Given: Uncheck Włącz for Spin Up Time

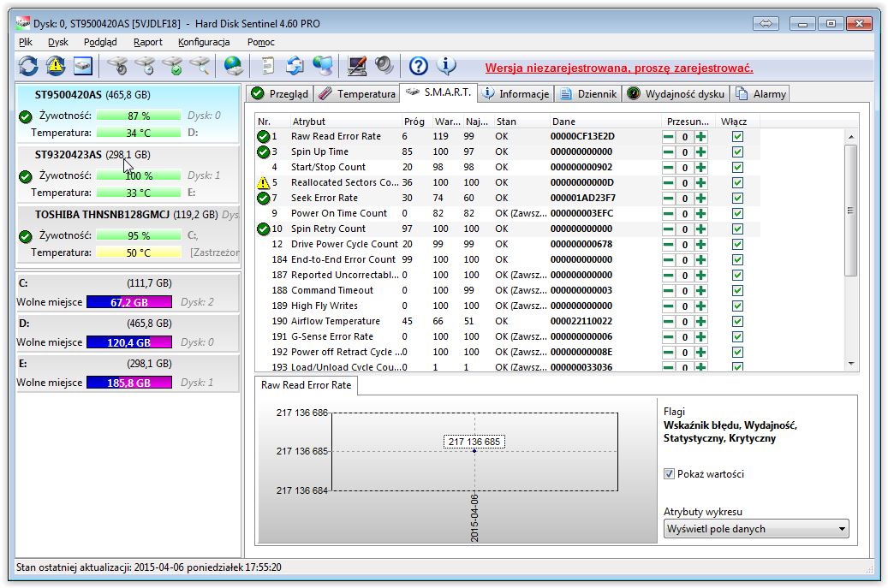Looking at the screenshot, I should point(737,151).
